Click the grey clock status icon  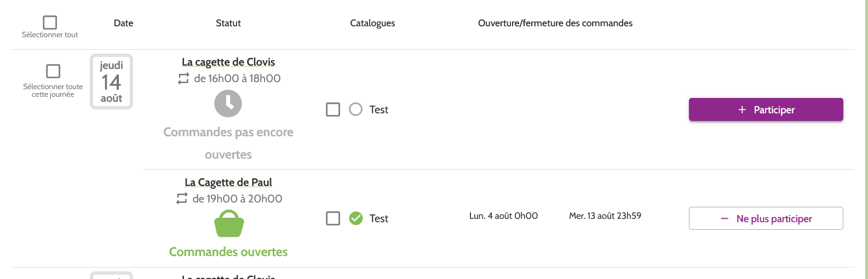228,103
